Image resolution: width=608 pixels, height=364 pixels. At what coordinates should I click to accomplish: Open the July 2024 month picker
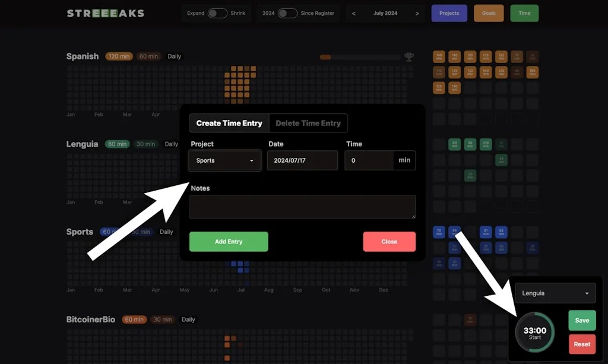[x=385, y=12]
